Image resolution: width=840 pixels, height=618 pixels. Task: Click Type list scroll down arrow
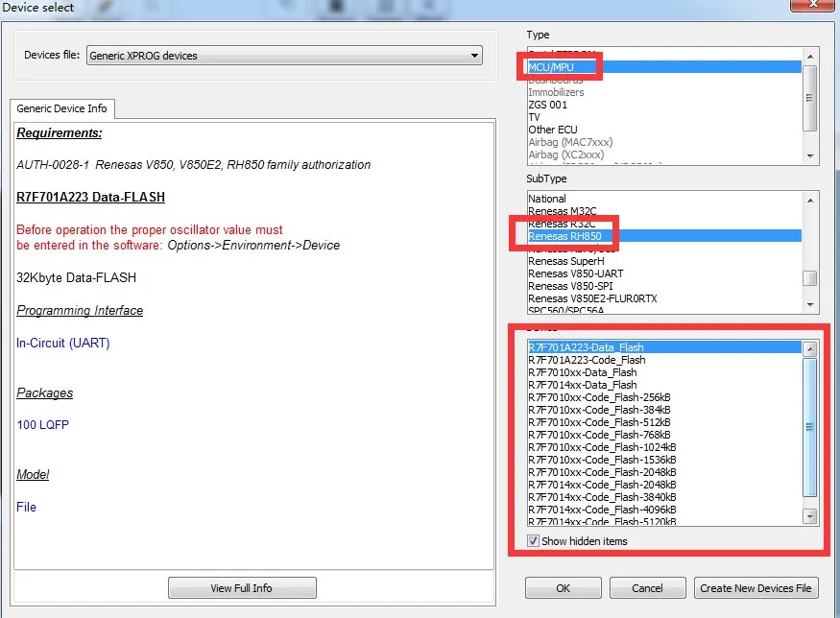810,156
